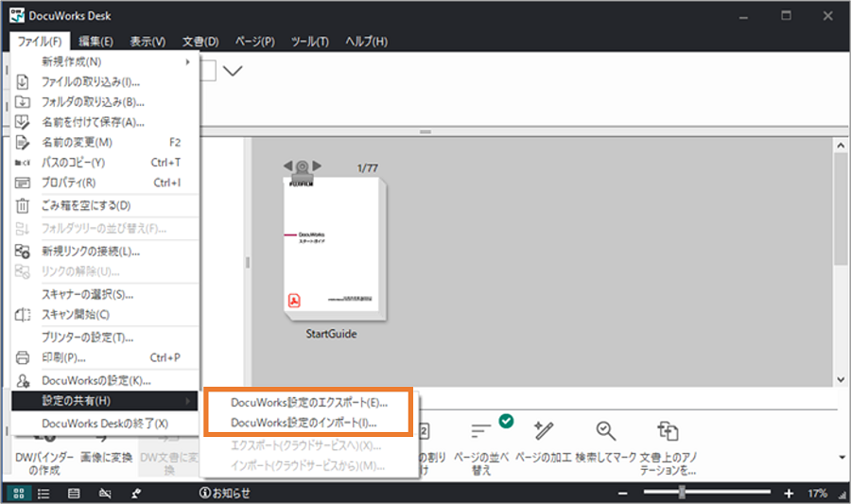Click zoom out minus button
851x504 pixels.
pyautogui.click(x=623, y=494)
